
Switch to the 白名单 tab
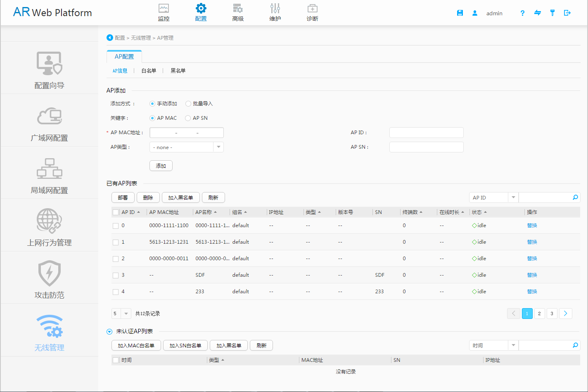point(148,71)
